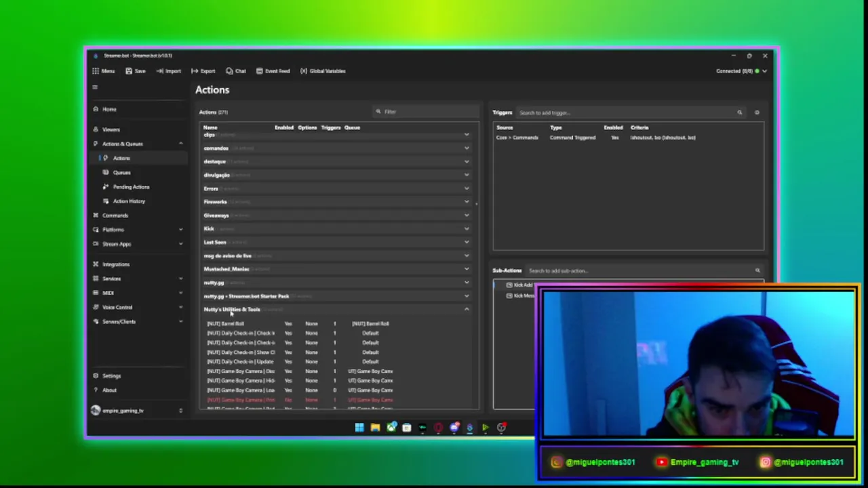The height and width of the screenshot is (488, 868).
Task: Expand the Errors action group
Action: (x=337, y=188)
